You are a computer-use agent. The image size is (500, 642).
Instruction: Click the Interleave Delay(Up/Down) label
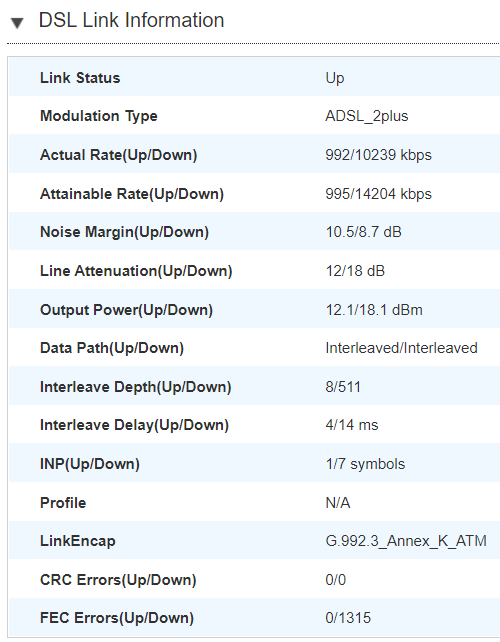pos(134,425)
